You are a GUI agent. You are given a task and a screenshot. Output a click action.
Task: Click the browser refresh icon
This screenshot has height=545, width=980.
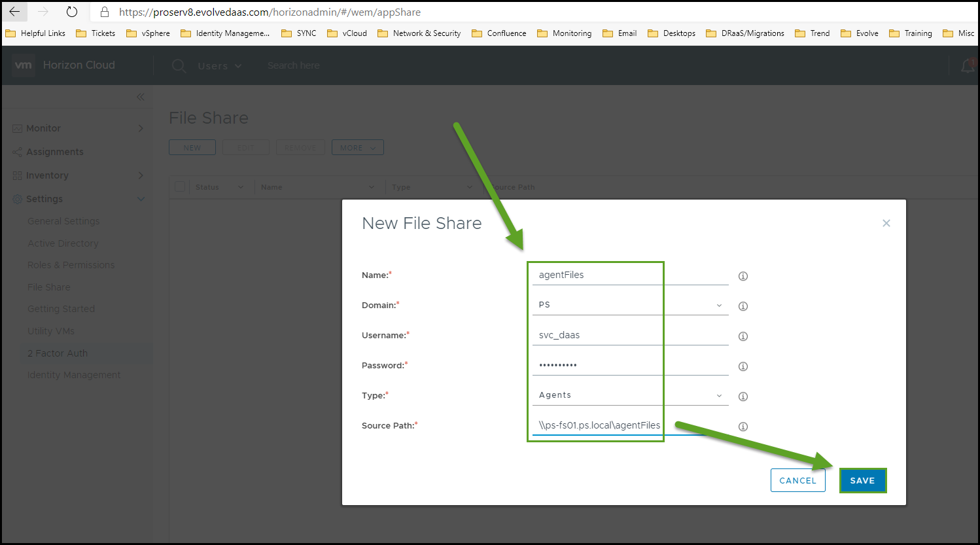tap(72, 12)
